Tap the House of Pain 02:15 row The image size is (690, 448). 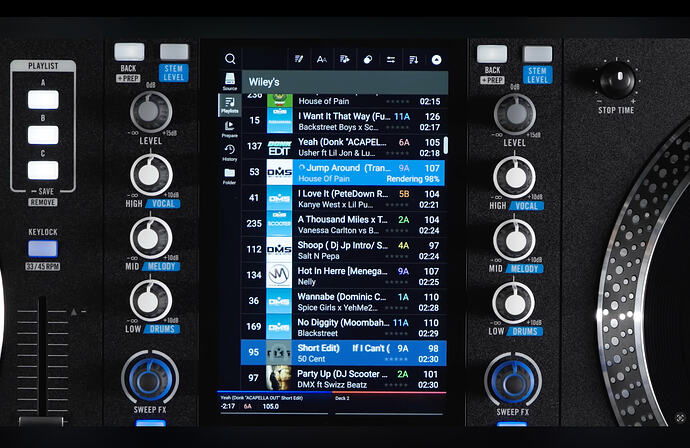pos(344,101)
